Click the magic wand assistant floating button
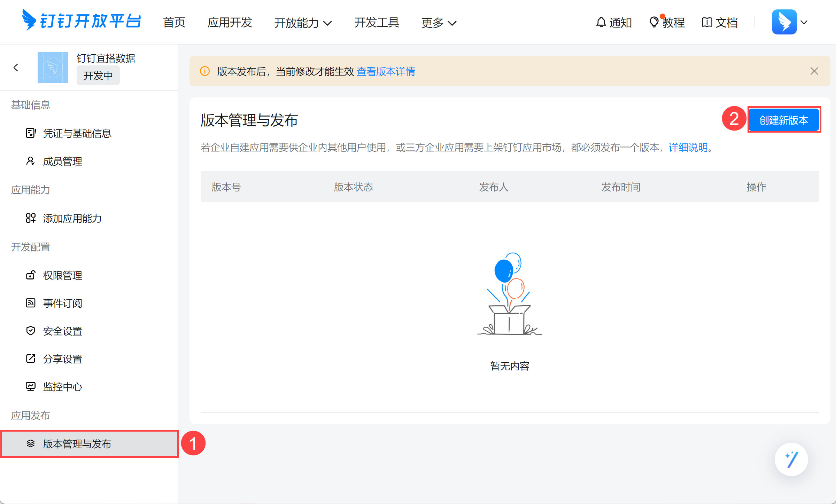The image size is (836, 504). [x=791, y=459]
